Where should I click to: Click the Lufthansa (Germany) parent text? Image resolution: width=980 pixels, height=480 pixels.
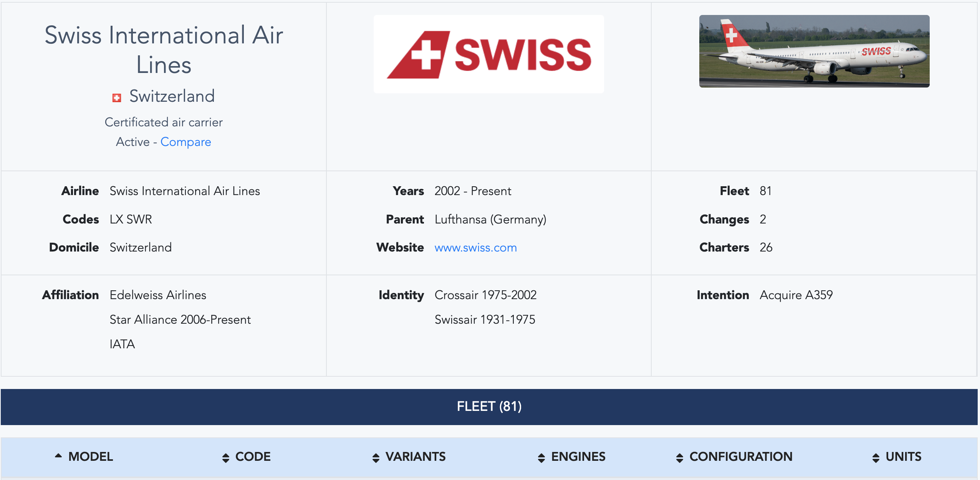490,219
